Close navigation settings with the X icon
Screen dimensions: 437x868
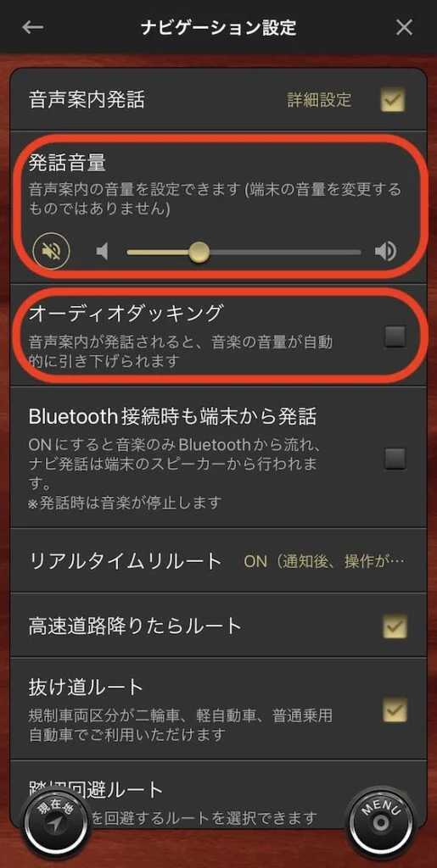[x=405, y=27]
